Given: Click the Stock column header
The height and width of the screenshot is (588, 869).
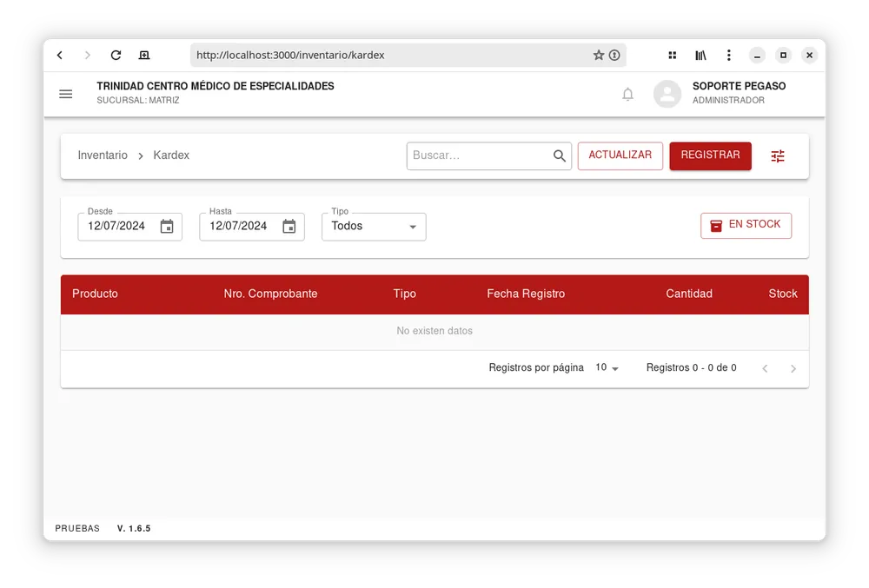Looking at the screenshot, I should point(783,294).
